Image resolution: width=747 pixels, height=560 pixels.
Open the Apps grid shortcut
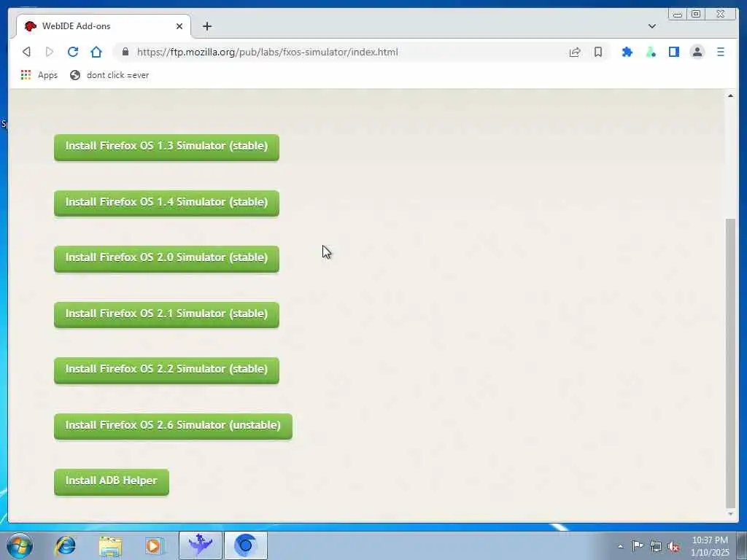(x=39, y=75)
